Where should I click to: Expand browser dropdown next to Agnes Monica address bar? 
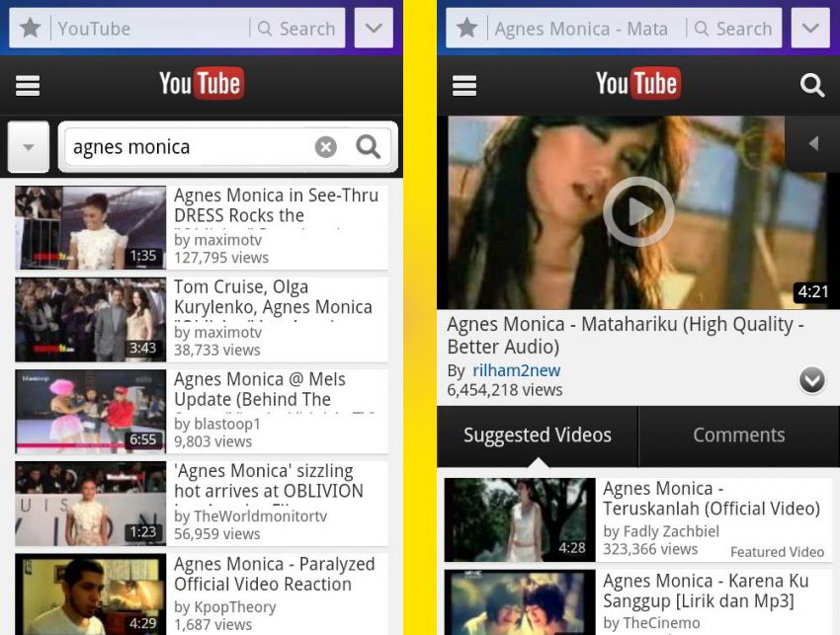pyautogui.click(x=810, y=28)
